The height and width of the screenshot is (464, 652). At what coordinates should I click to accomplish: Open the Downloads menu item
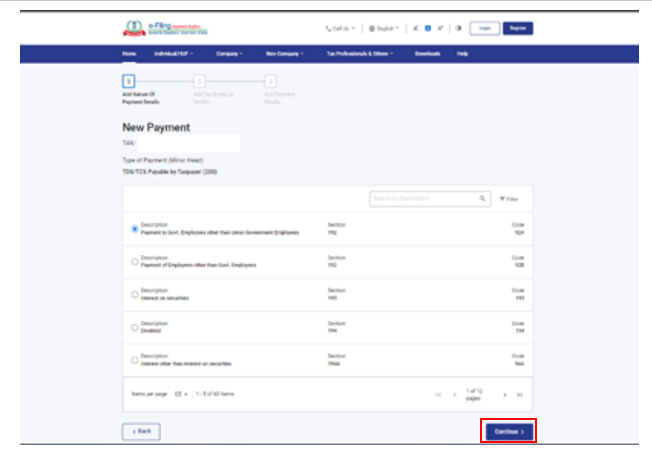(x=427, y=53)
